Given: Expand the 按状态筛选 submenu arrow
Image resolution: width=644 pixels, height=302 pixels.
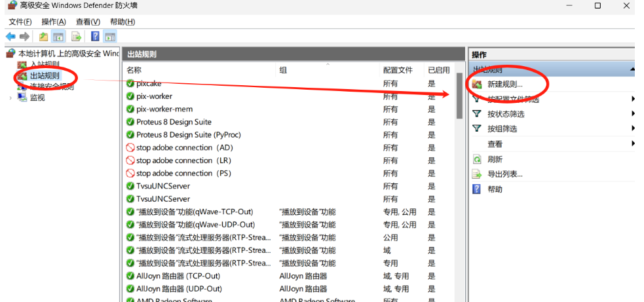Looking at the screenshot, I should pyautogui.click(x=634, y=114).
